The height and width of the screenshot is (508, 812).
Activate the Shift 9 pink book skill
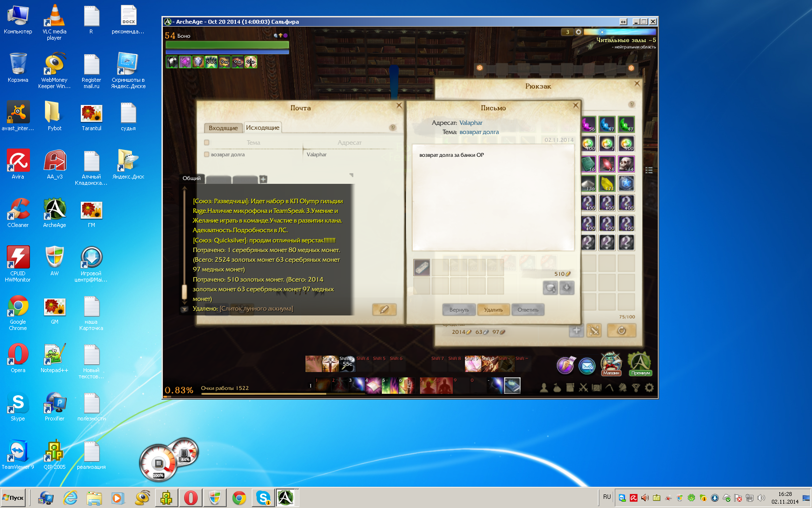pyautogui.click(x=473, y=364)
